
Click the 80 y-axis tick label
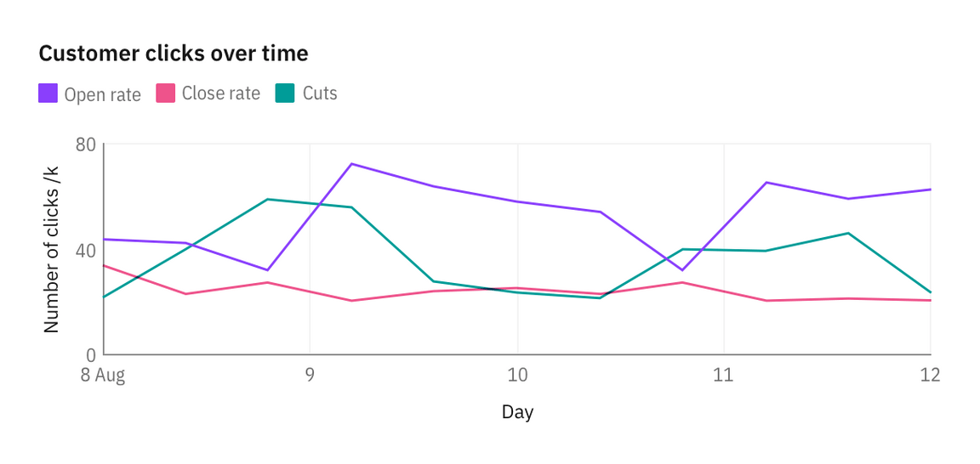86,144
